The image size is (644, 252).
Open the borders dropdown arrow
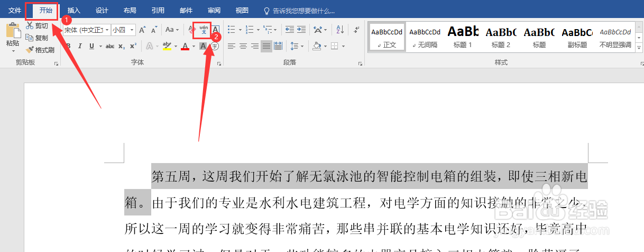(344, 46)
